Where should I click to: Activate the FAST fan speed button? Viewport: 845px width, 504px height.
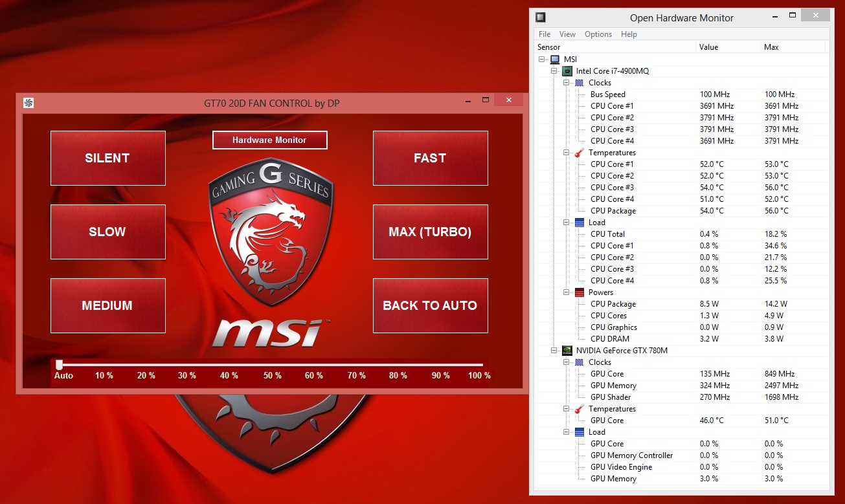431,158
